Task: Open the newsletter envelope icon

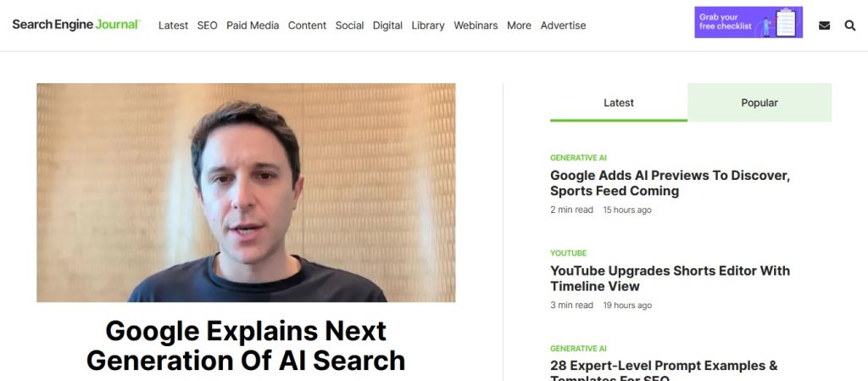Action: [824, 25]
